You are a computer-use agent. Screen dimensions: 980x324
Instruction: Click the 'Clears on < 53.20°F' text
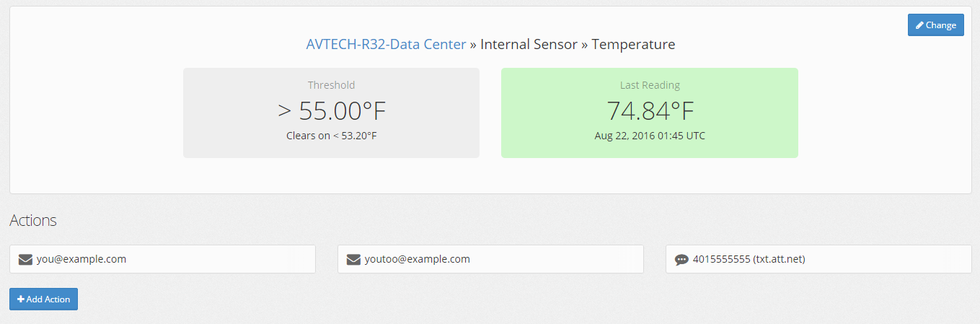[331, 136]
